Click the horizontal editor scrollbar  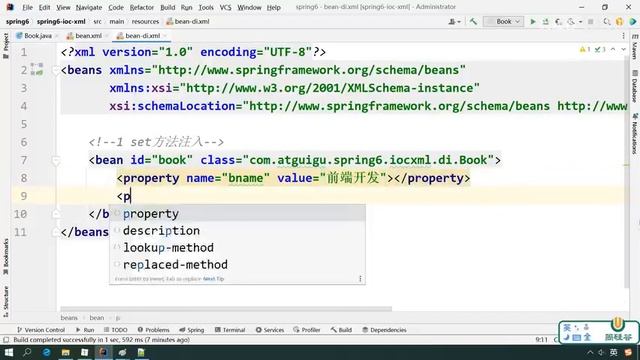point(226,309)
